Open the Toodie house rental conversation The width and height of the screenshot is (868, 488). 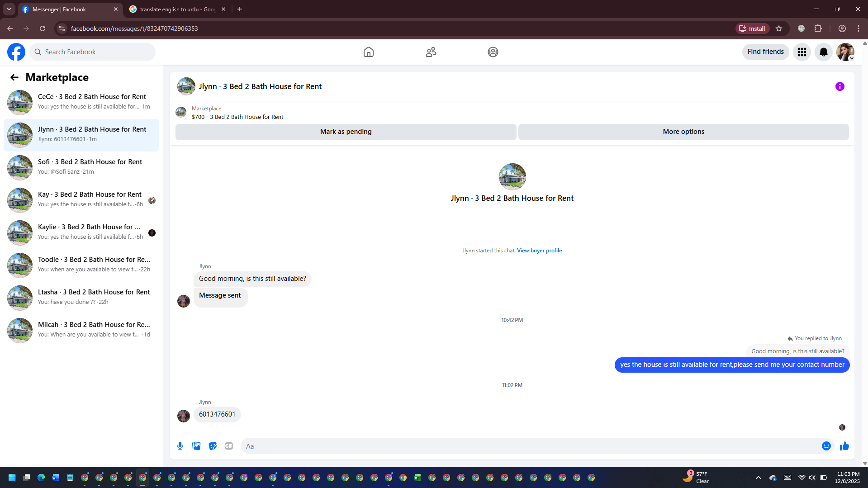[81, 265]
